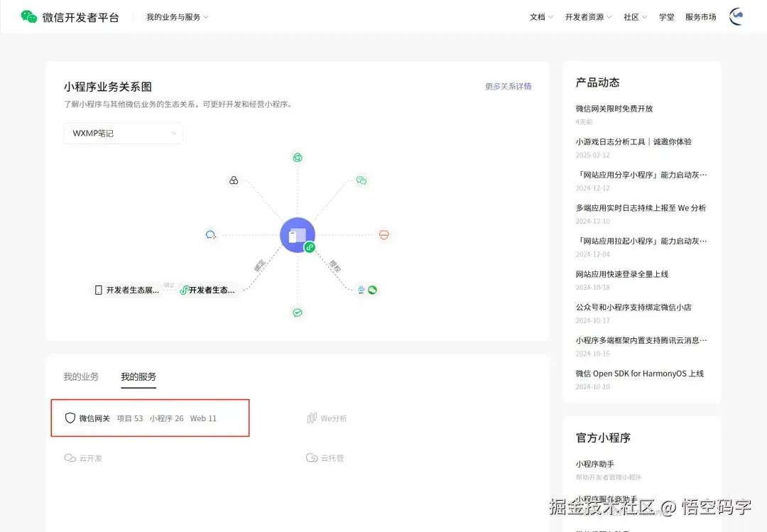Expand the 社区 menu
767x532 pixels.
[635, 17]
